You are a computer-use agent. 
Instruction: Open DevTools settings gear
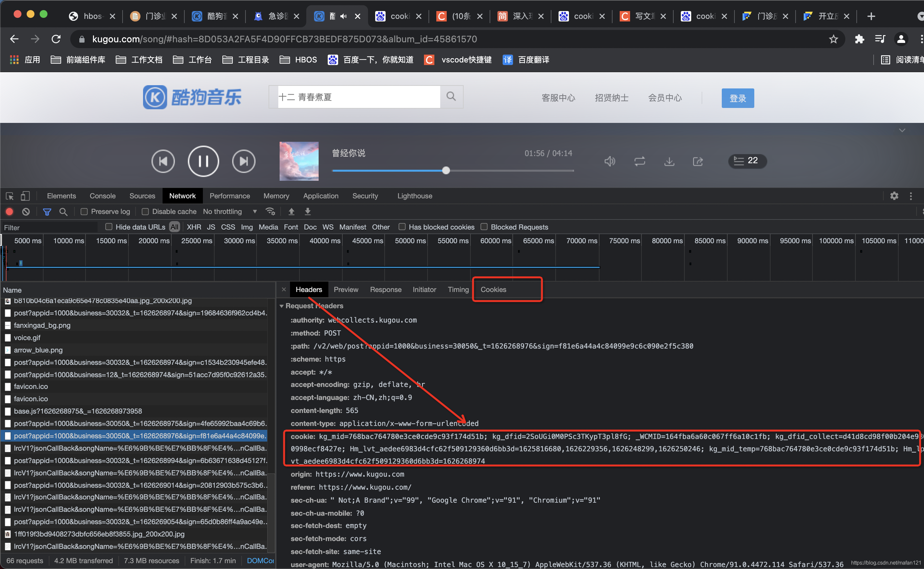[894, 196]
